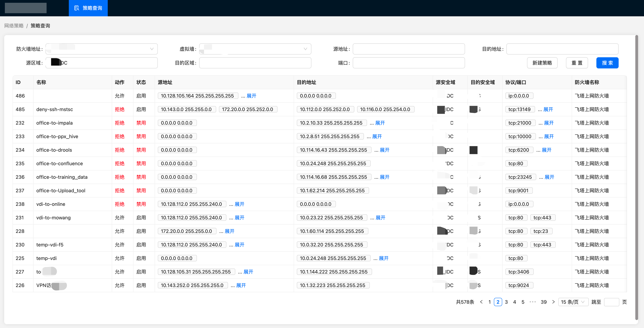This screenshot has height=328, width=644.
Task: Focus the 跳至 page number input
Action: point(611,302)
